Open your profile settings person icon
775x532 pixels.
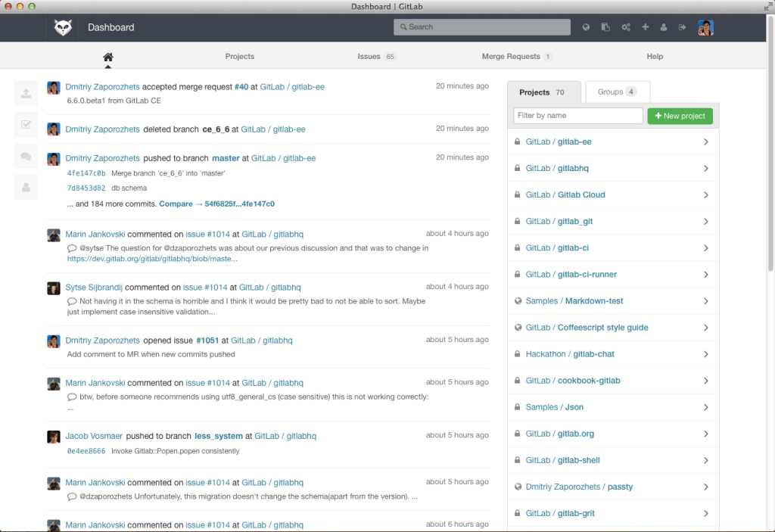tap(664, 26)
